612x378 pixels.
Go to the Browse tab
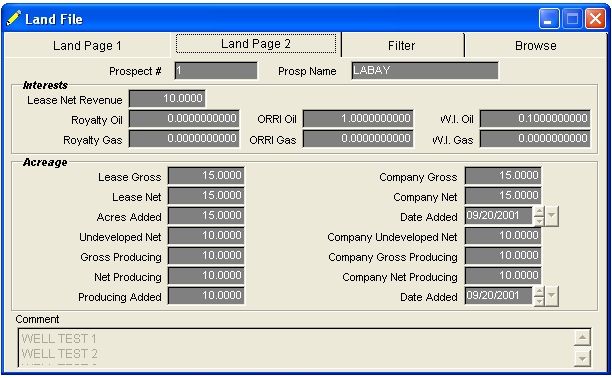[x=536, y=46]
